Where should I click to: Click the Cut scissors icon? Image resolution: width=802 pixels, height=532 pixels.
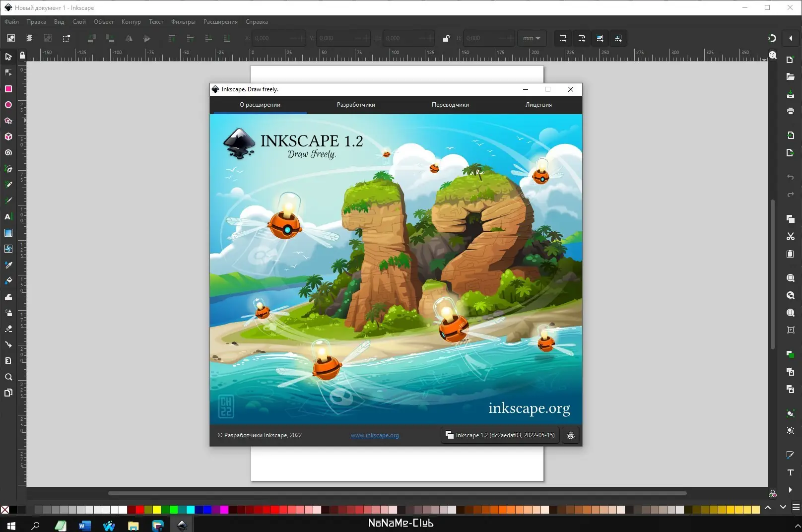pos(790,236)
